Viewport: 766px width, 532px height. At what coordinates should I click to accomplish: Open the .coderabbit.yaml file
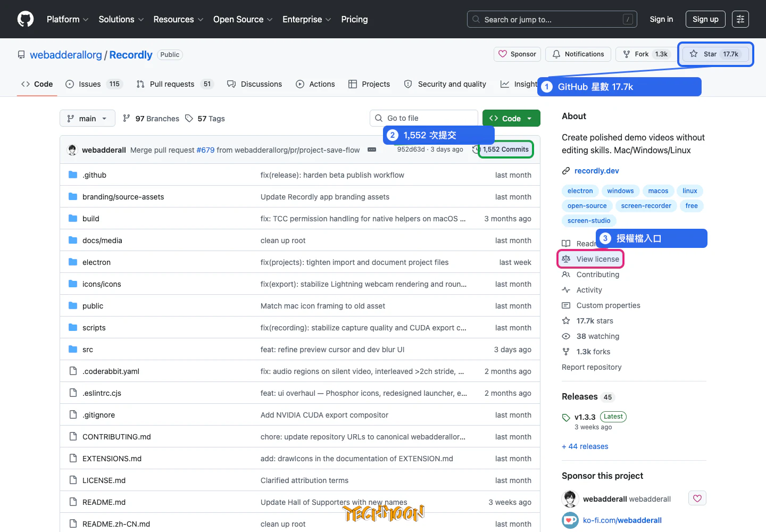111,371
